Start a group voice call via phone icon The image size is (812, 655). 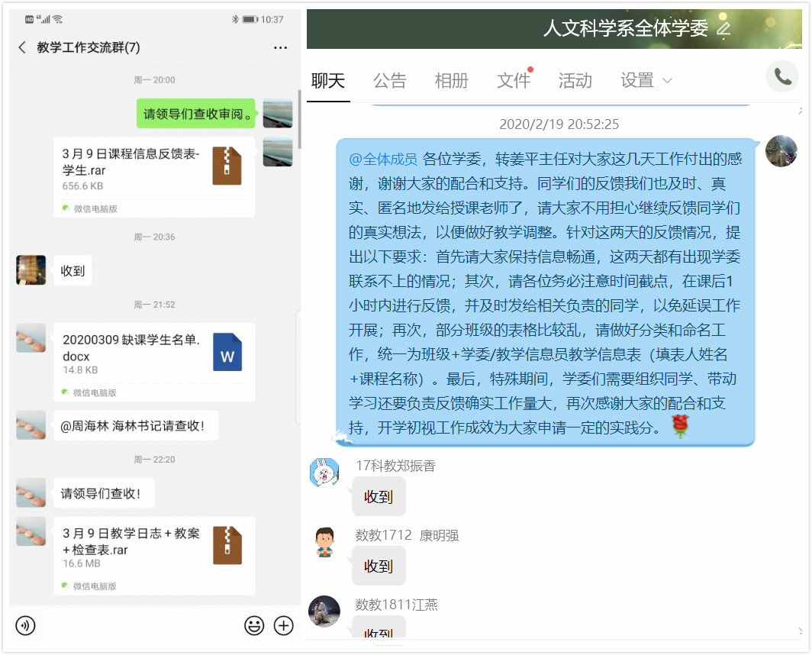click(x=782, y=76)
